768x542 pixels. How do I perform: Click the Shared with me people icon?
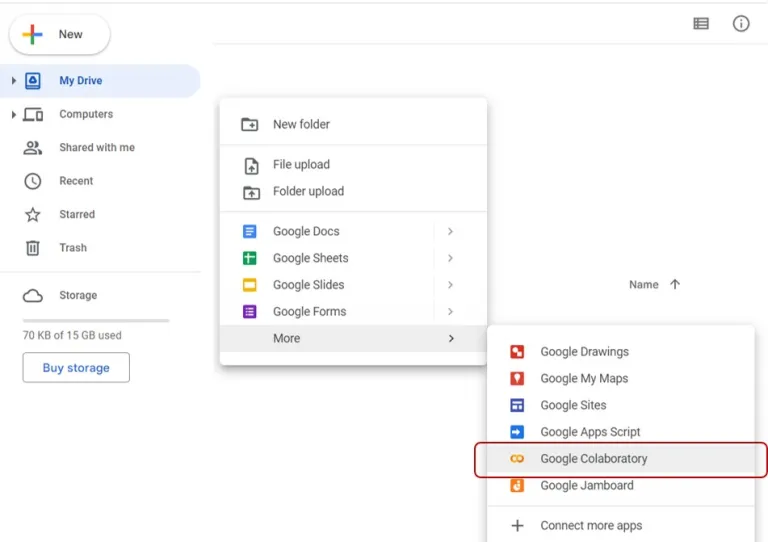coord(33,148)
